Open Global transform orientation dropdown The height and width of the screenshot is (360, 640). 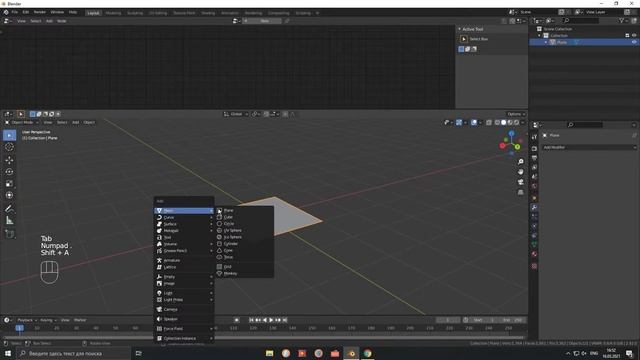236,114
